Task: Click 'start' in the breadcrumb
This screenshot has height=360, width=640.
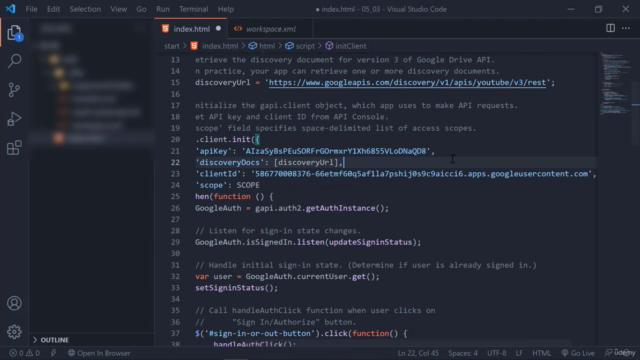Action: pos(172,46)
